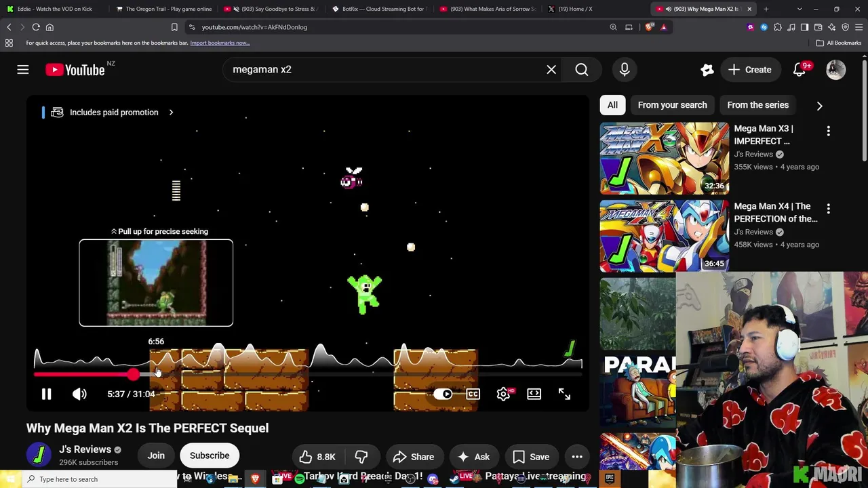Image resolution: width=868 pixels, height=488 pixels.
Task: Open the page zoom control
Action: click(x=613, y=27)
